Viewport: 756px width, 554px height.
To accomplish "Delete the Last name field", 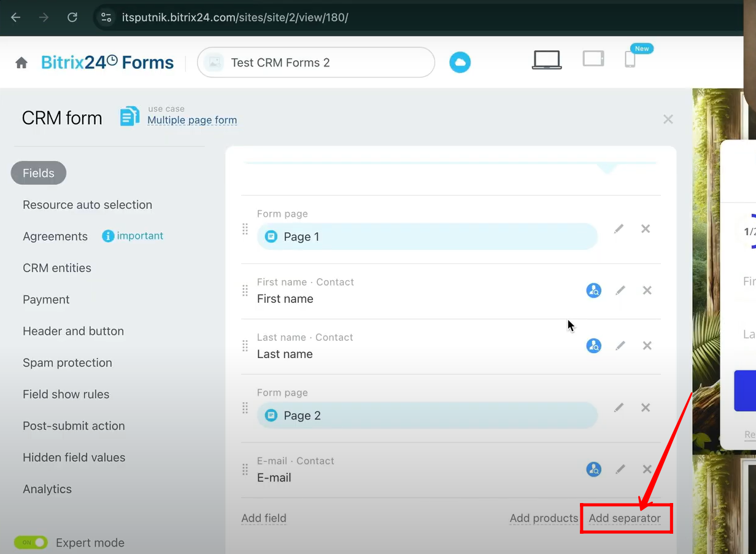I will 647,345.
